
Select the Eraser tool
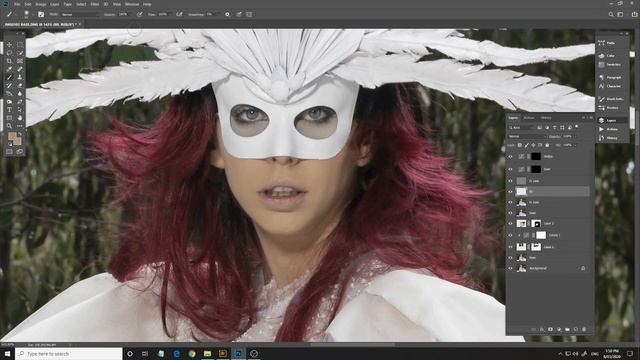[20, 86]
